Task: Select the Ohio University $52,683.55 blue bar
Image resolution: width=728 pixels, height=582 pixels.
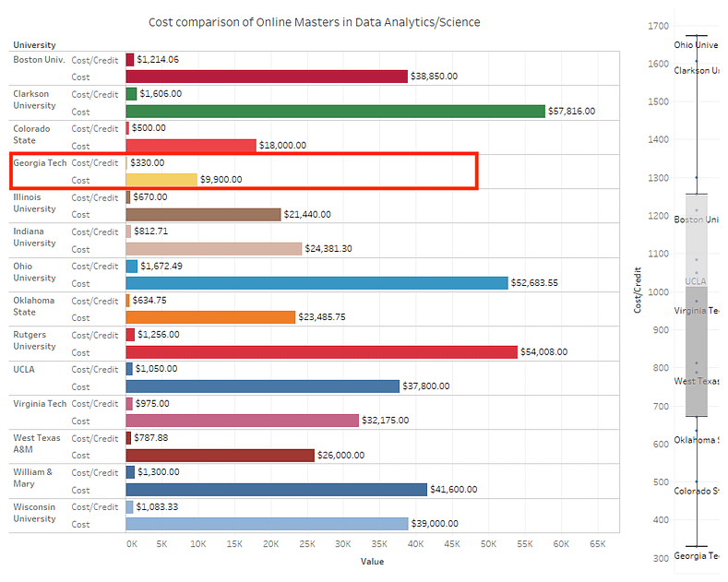Action: coord(316,283)
